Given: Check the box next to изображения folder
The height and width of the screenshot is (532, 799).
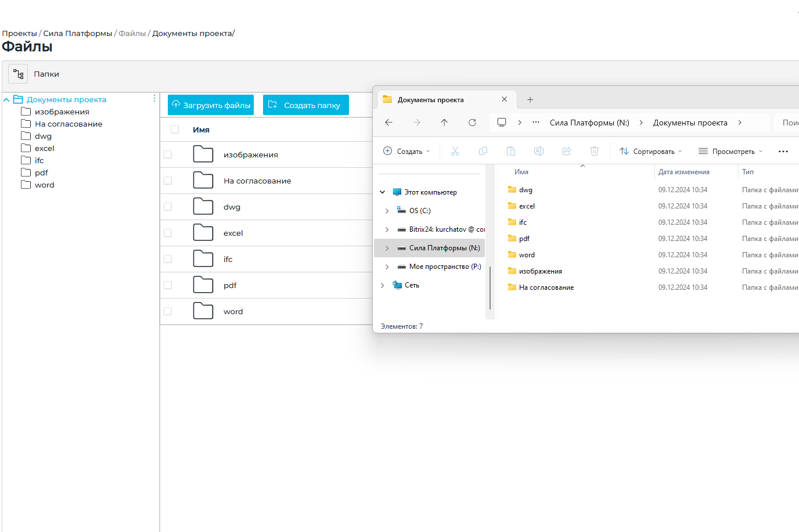Looking at the screenshot, I should 168,154.
